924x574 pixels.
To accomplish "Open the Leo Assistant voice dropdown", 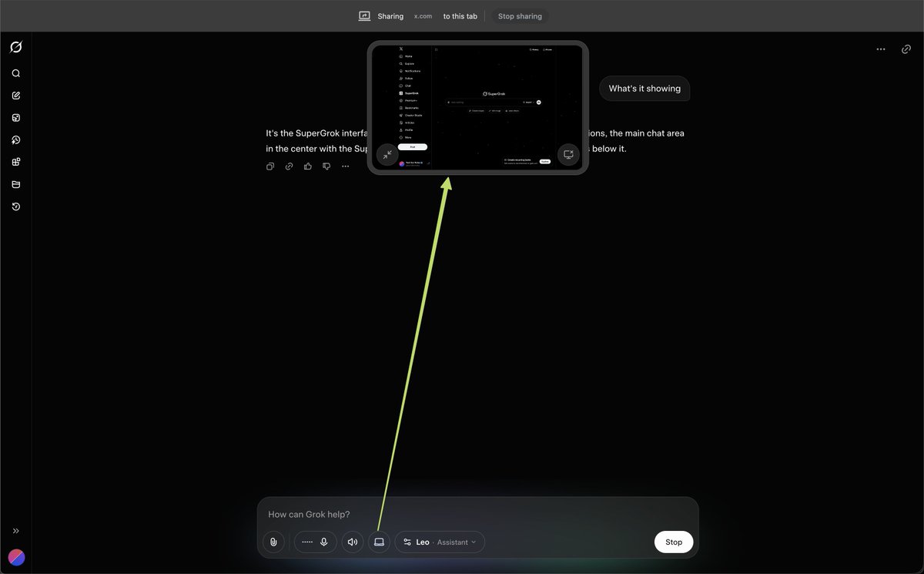I will [440, 542].
